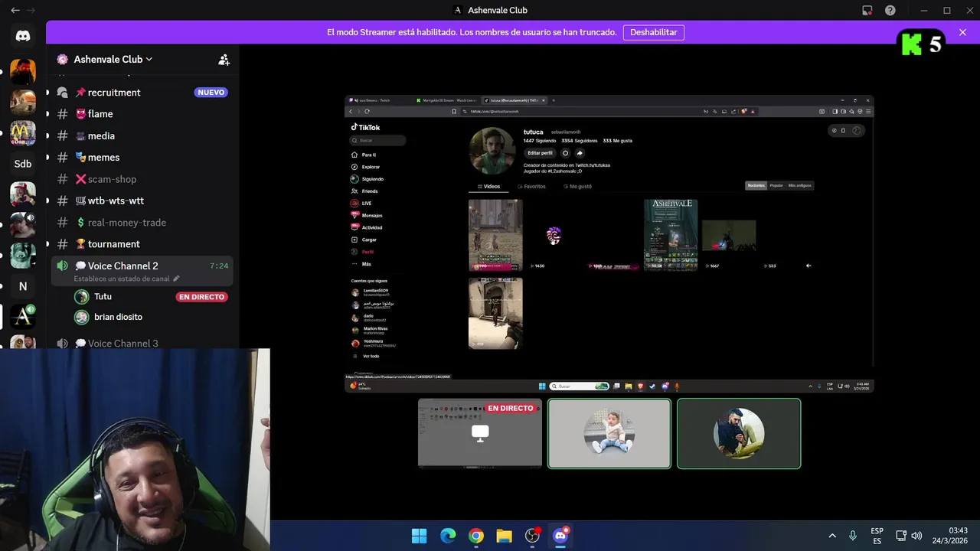Click the EN DIRECTO badge next to Tutu
Screen dimensions: 980x551
(x=201, y=297)
